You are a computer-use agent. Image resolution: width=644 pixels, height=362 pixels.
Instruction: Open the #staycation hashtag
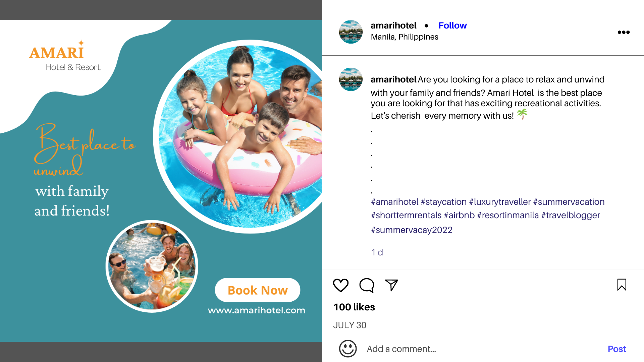pos(444,202)
